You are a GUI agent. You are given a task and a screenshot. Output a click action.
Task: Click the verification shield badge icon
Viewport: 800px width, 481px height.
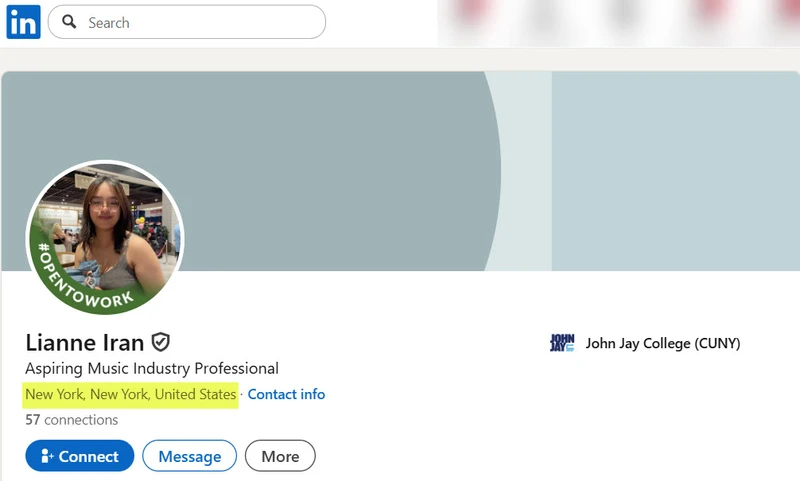click(x=161, y=342)
